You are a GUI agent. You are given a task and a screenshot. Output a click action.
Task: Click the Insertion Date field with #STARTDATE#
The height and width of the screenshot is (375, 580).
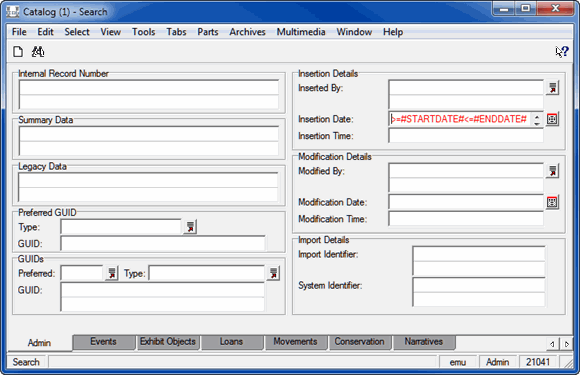coord(460,119)
